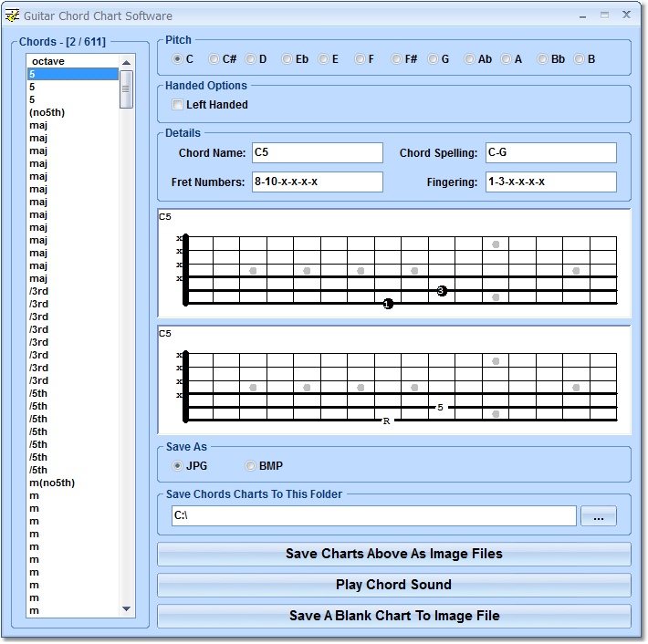Click the 5 interval marker on lower chart
The height and width of the screenshot is (644, 648).
click(440, 408)
